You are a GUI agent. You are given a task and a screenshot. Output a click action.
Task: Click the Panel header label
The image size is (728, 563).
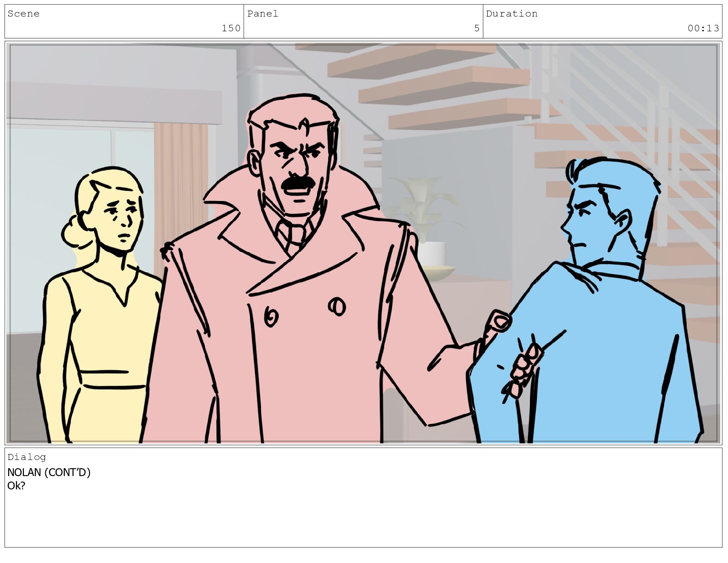pyautogui.click(x=262, y=14)
